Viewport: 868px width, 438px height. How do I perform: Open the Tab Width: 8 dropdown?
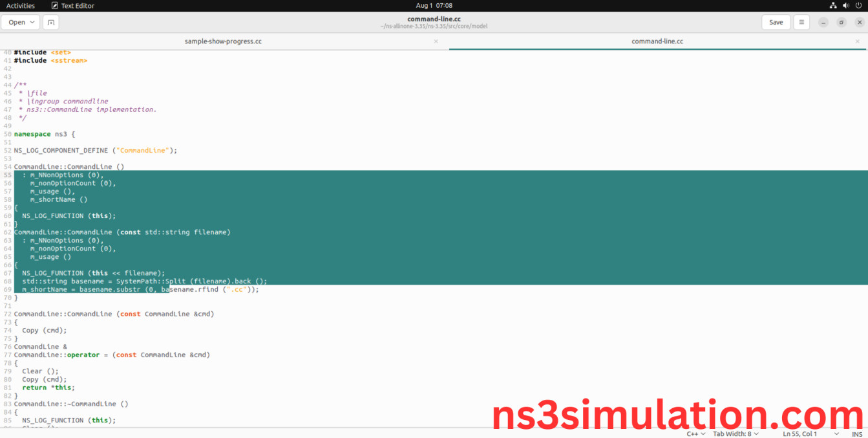[736, 433]
